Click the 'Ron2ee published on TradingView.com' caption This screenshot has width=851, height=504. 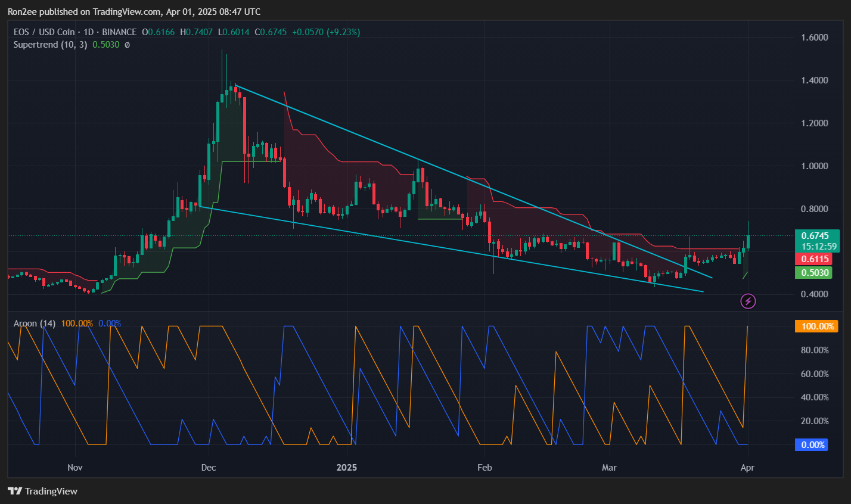[84, 12]
